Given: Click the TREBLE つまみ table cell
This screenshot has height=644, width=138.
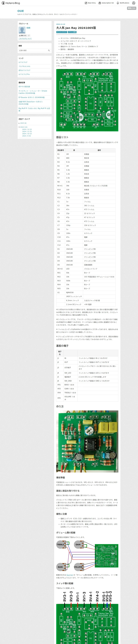Looking at the screenshot, I should [x=70, y=393].
